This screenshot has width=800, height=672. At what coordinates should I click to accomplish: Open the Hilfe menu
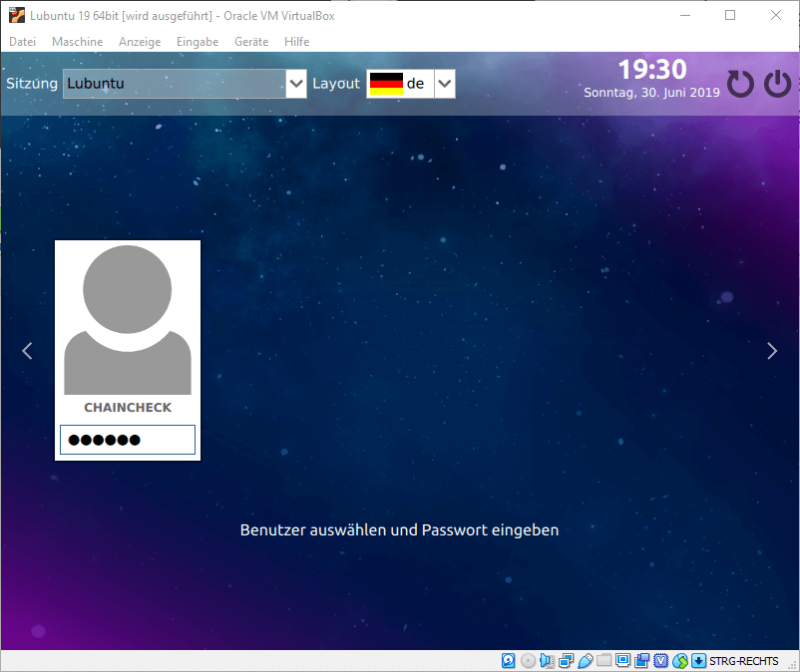(x=297, y=42)
